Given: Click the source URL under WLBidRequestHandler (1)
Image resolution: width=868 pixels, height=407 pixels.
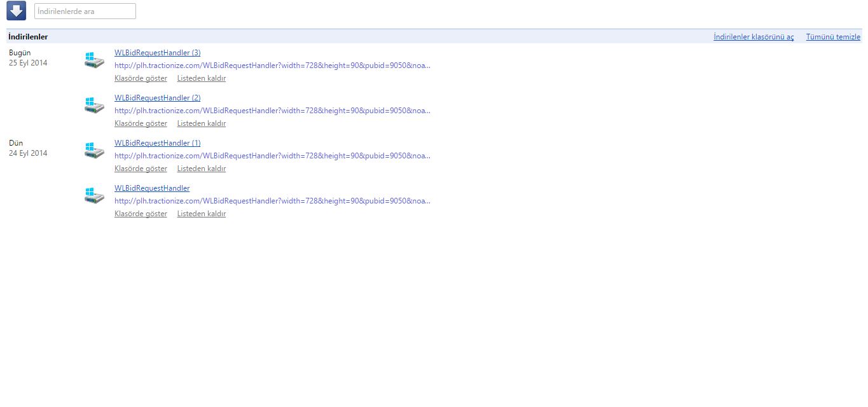Looking at the screenshot, I should coord(272,156).
